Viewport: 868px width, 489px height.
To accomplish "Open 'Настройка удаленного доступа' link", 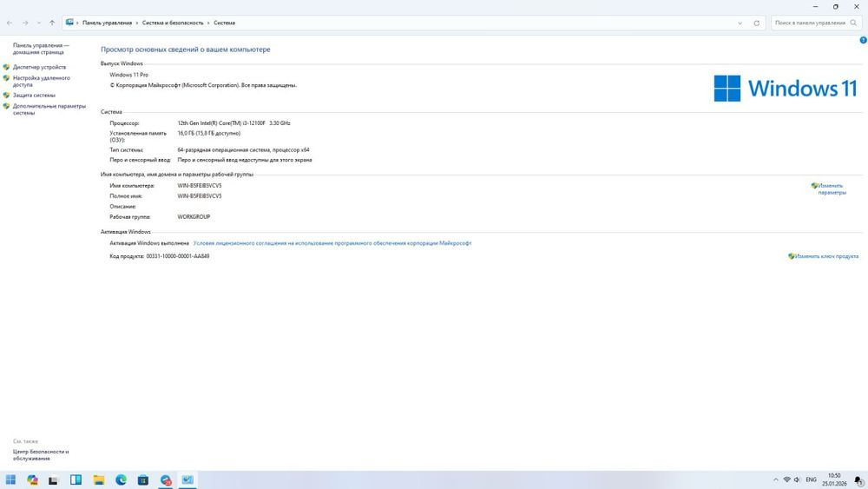I will [x=42, y=82].
